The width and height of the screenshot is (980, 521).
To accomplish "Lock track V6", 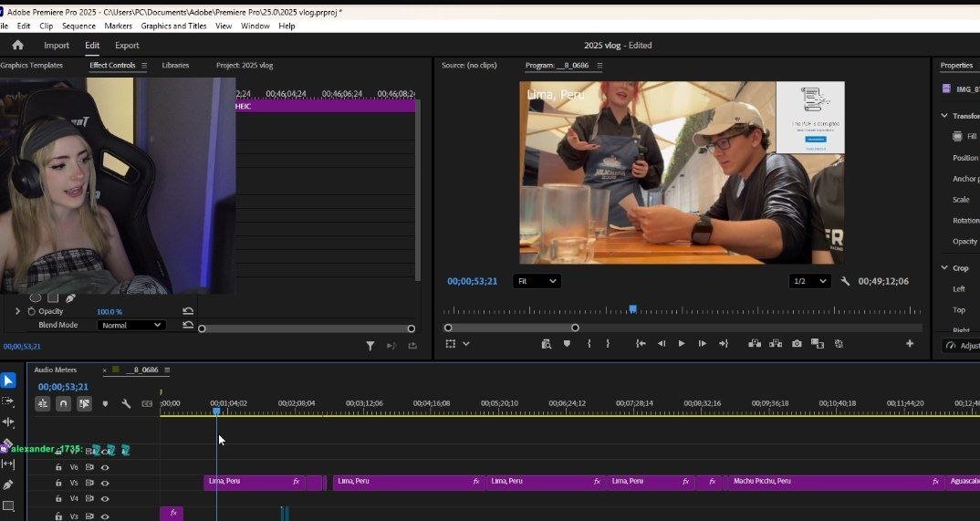I will point(58,467).
